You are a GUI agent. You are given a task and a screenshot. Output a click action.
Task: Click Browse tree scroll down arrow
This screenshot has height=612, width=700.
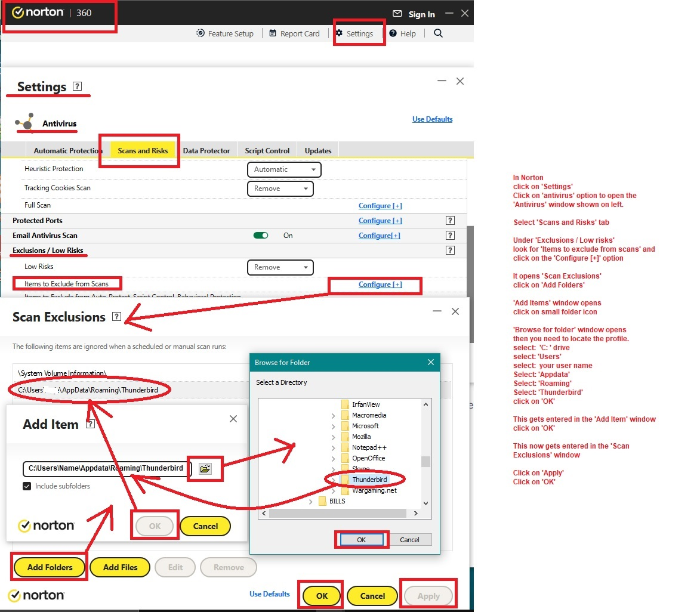click(x=426, y=503)
